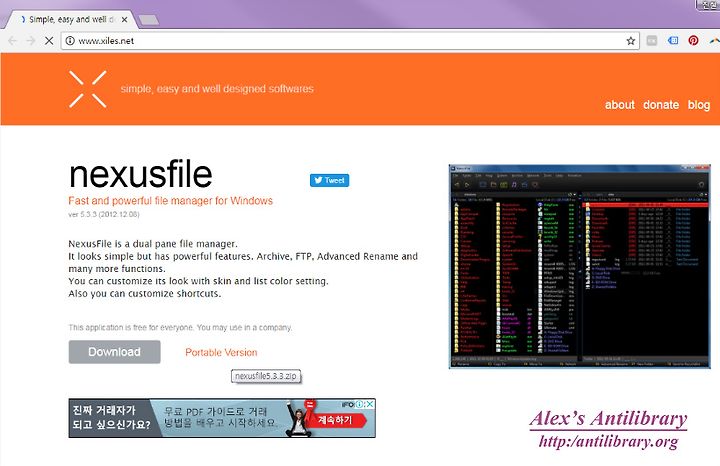Click the www.xiles.net address bar

point(349,41)
